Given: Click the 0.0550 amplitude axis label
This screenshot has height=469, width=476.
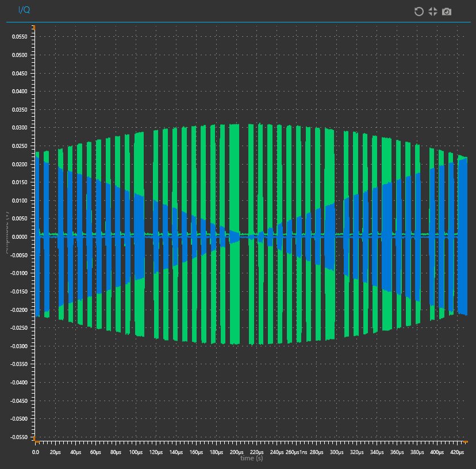Looking at the screenshot, I should [20, 36].
